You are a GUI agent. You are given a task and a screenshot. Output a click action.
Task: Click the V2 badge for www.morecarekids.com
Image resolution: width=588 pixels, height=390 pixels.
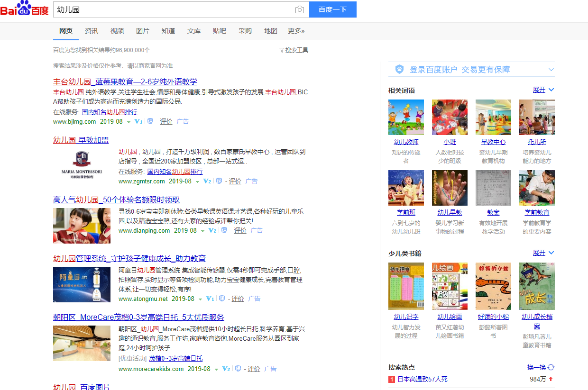226,369
